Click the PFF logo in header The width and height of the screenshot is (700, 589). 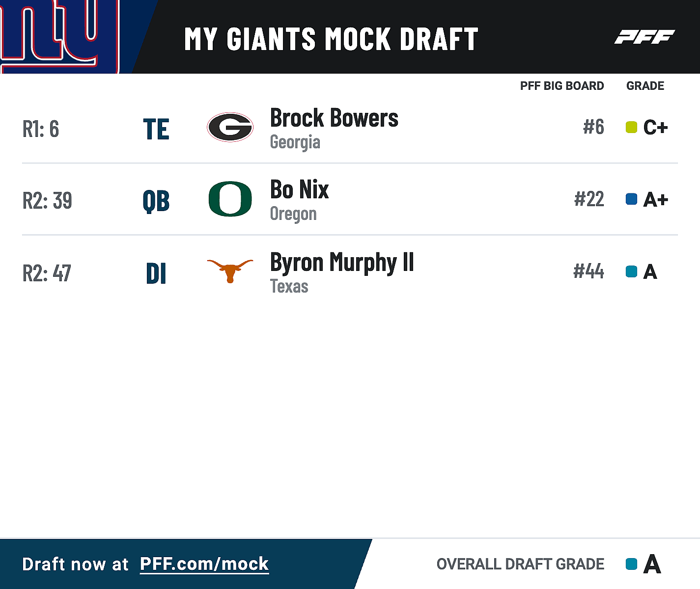pos(644,37)
